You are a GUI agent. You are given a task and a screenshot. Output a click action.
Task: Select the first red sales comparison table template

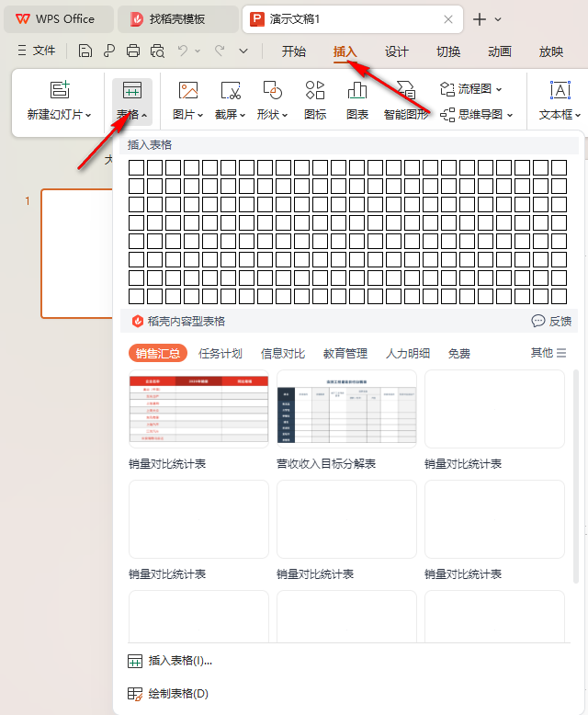[198, 408]
